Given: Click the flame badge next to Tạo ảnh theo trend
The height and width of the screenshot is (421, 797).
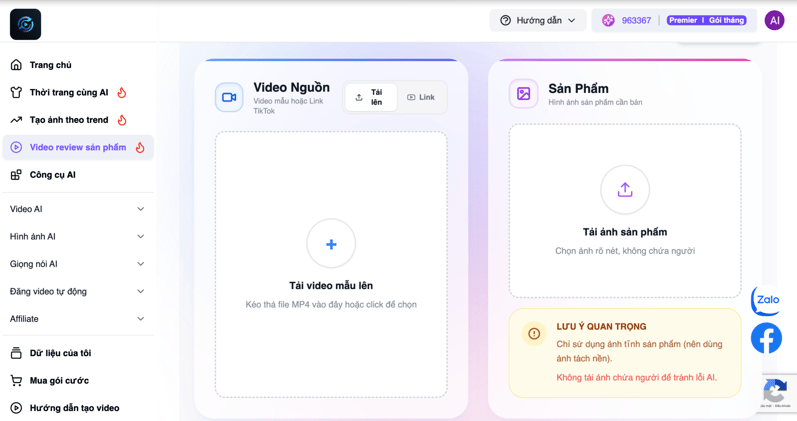Looking at the screenshot, I should 121,119.
